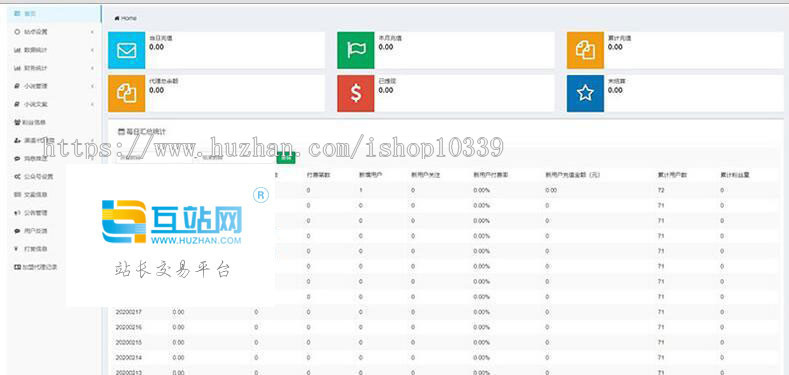Click the Home breadcrumb link

click(129, 18)
